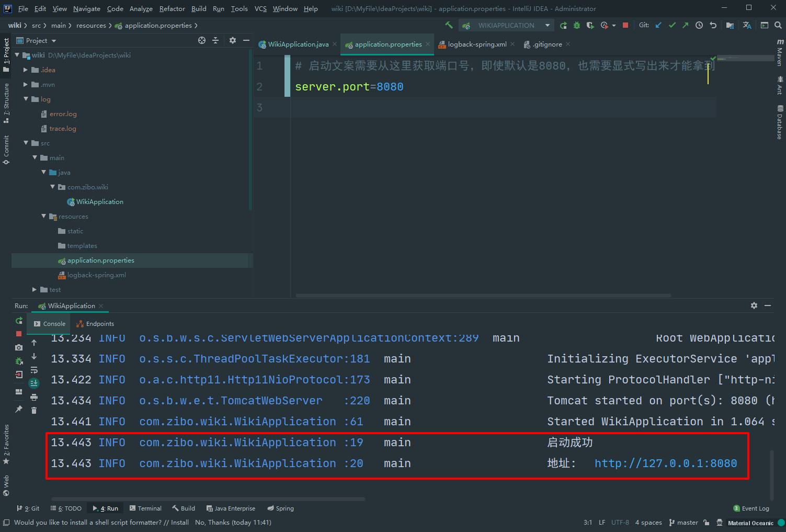The width and height of the screenshot is (786, 532).
Task: Show Git history via the clock icon
Action: click(699, 25)
